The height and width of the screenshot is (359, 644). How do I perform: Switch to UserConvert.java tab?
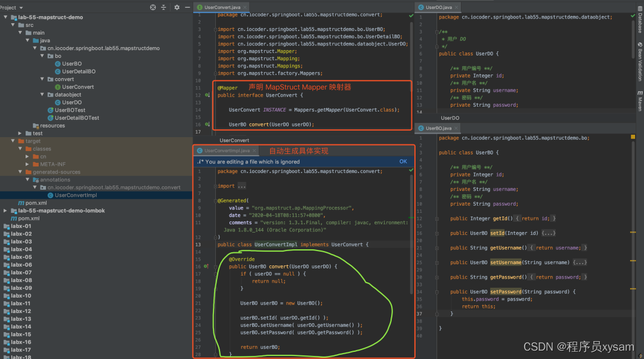222,7
